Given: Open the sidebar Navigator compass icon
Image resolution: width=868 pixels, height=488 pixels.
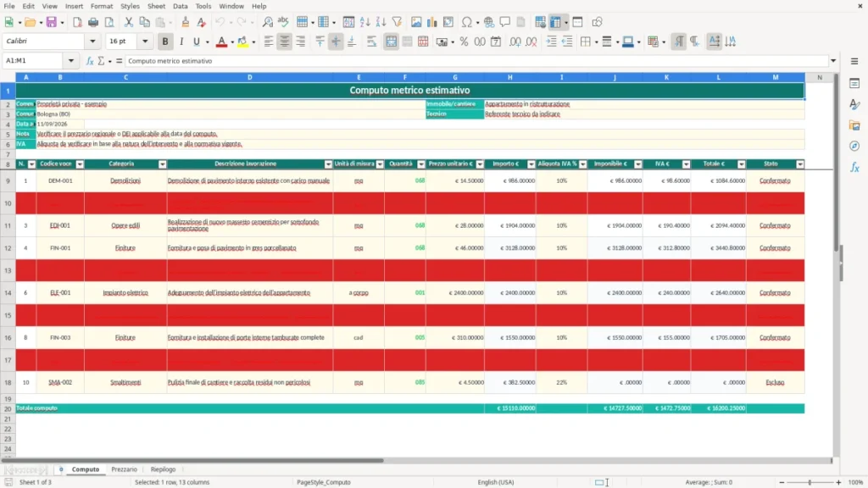Looking at the screenshot, I should 854,146.
